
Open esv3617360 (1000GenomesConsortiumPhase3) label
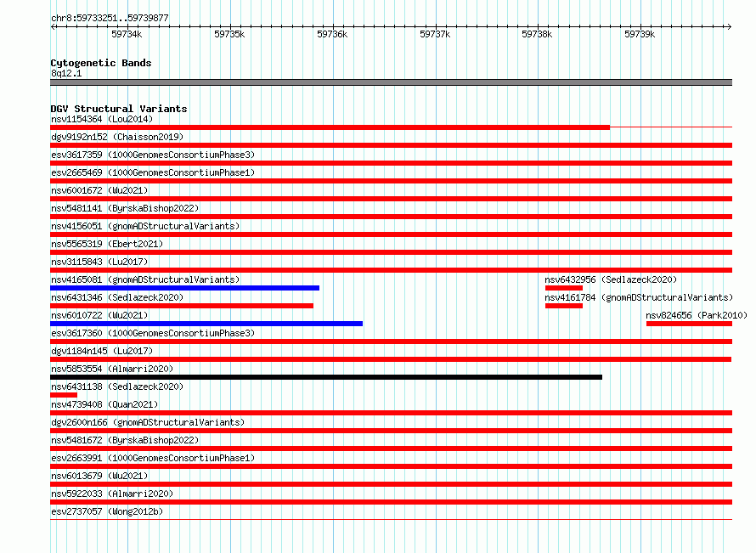(x=153, y=333)
